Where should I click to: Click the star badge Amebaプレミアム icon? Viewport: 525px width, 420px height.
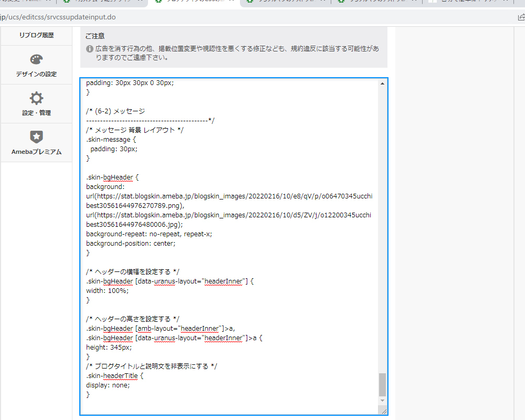pos(36,137)
